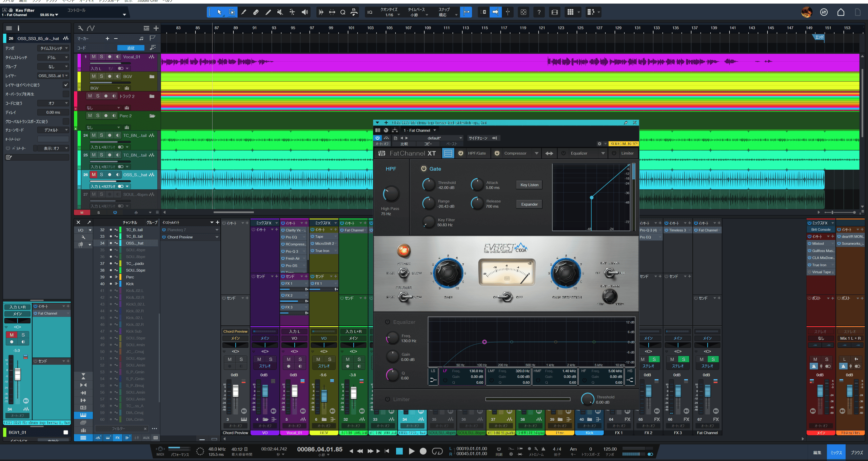This screenshot has height=461, width=868.
Task: Click the コピー copy button
Action: (428, 144)
